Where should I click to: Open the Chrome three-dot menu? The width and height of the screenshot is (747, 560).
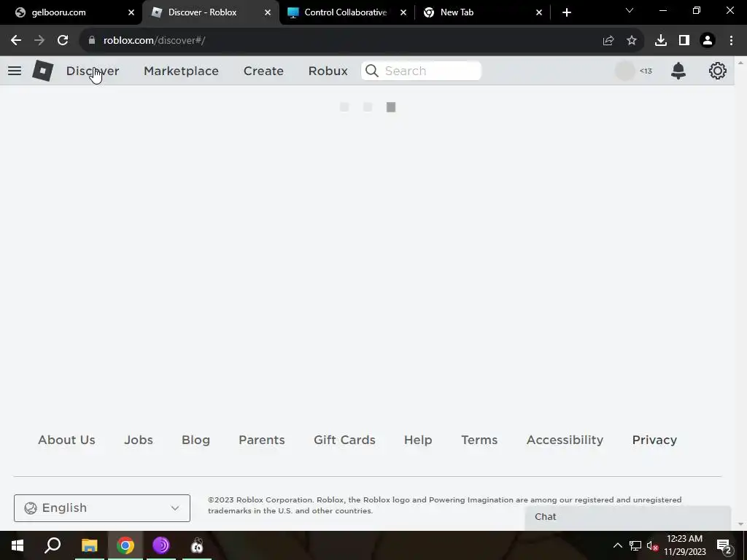tap(731, 41)
